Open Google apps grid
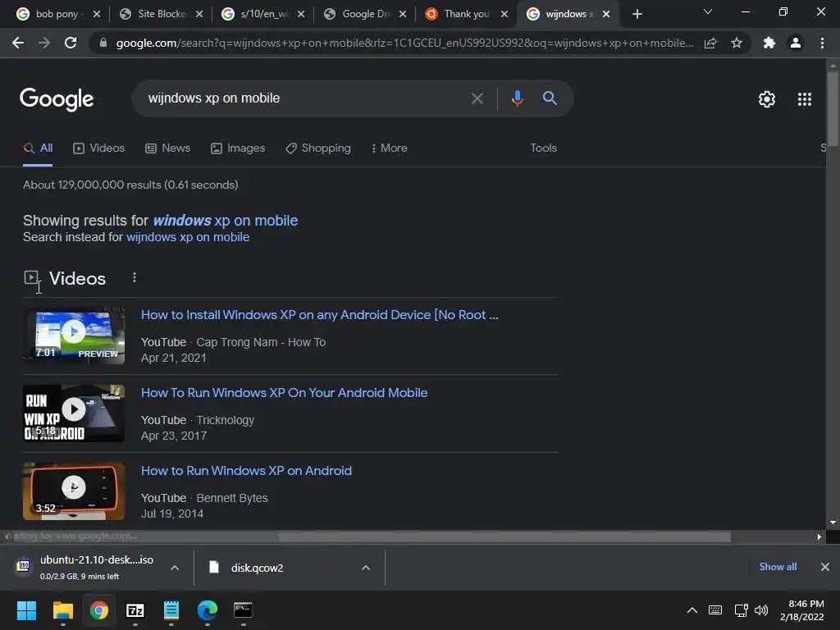Viewport: 840px width, 630px height. (x=804, y=99)
